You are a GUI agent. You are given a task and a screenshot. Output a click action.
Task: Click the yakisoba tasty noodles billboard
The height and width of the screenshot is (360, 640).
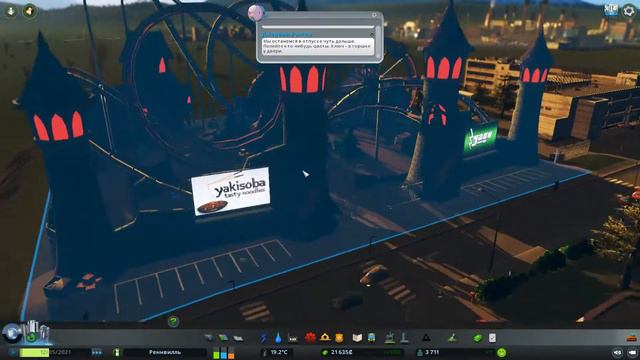[231, 190]
